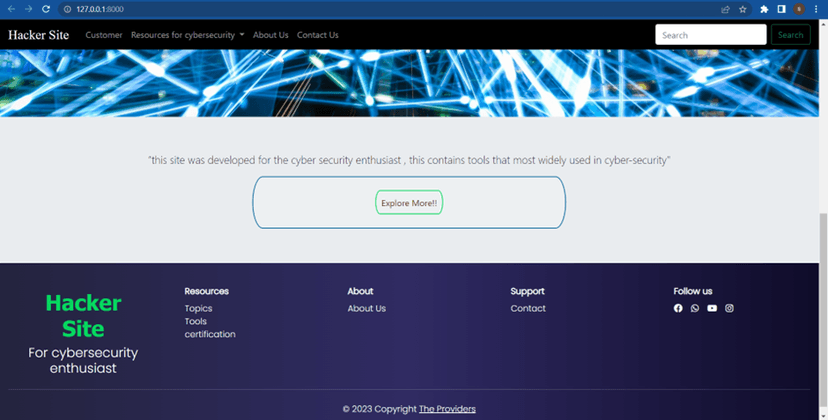828x420 pixels.
Task: Click the Explore More!! button
Action: click(x=409, y=203)
